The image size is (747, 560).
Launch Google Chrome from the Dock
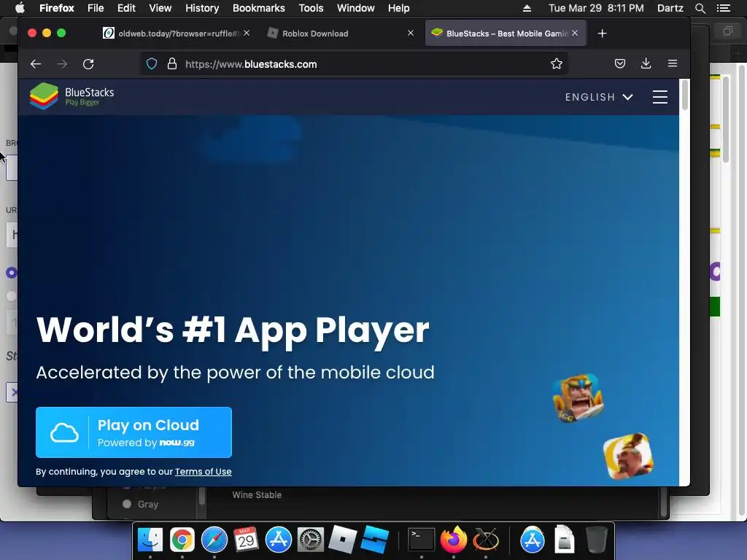[182, 540]
